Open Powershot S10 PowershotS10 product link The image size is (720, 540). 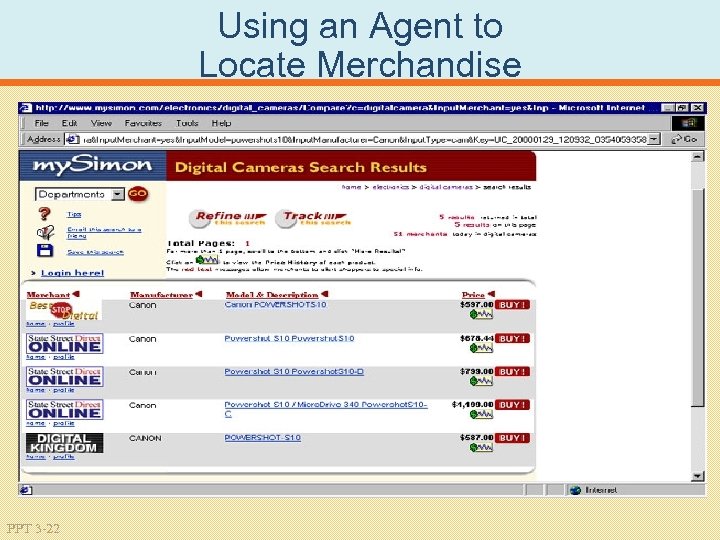click(x=289, y=338)
